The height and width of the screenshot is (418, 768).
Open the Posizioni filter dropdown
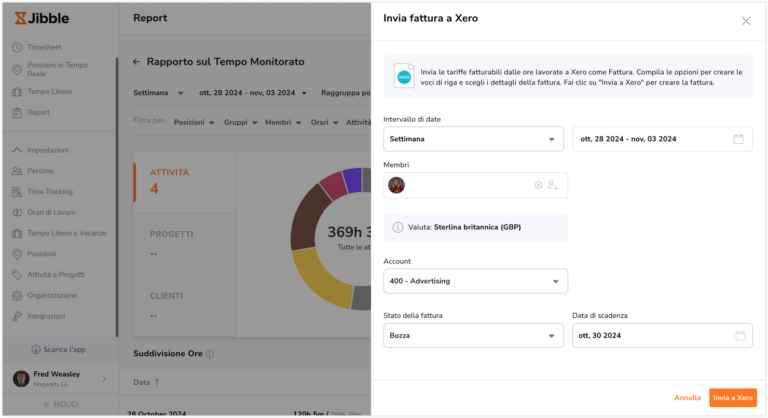[194, 123]
